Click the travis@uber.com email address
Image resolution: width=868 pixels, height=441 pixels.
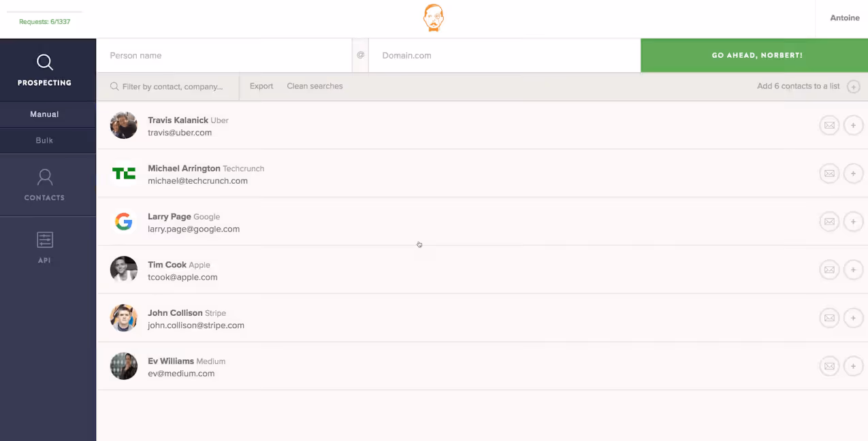(180, 133)
